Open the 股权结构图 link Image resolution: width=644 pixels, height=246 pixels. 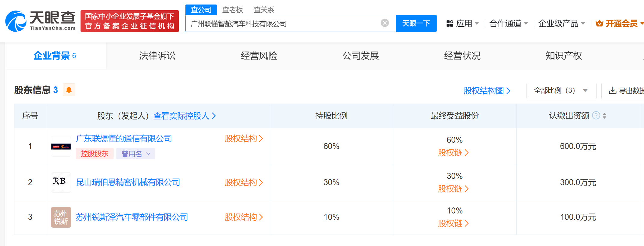tap(487, 91)
